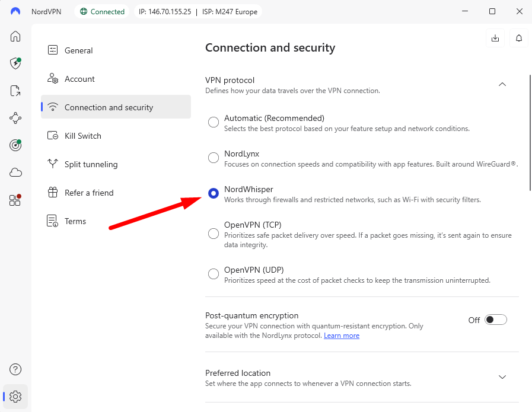Open Threat Protection in the sidebar

15,63
